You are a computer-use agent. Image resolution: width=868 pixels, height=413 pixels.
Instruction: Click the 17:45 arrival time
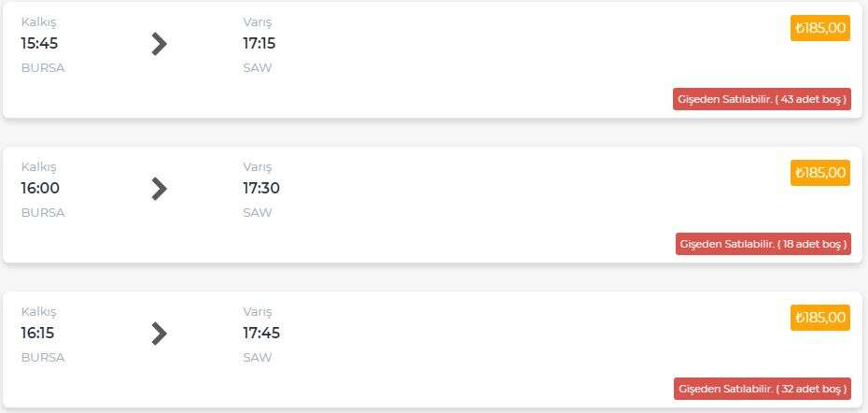tap(261, 333)
